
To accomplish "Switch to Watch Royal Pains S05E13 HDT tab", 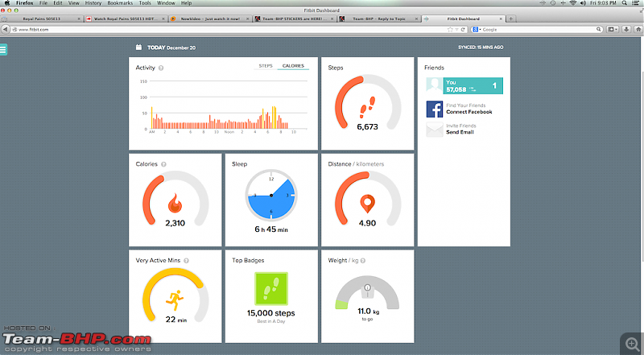I will pyautogui.click(x=126, y=19).
